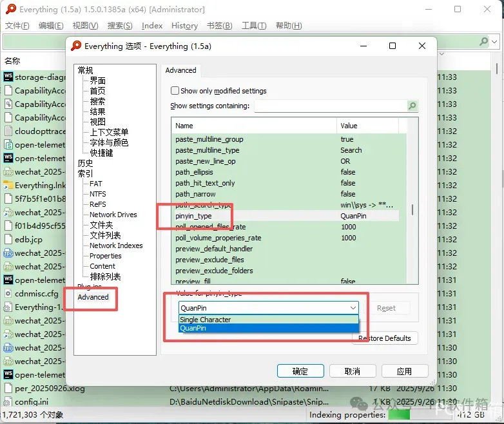Select 结果 in options tree

click(97, 111)
